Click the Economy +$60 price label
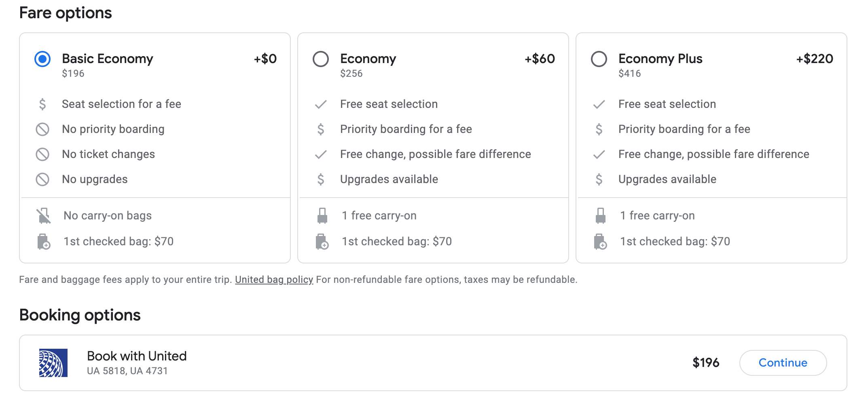The width and height of the screenshot is (868, 396). coord(540,59)
